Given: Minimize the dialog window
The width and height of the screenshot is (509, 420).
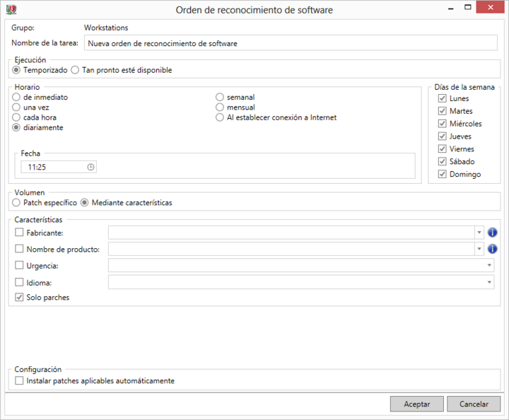Looking at the screenshot, I should pyautogui.click(x=450, y=8).
